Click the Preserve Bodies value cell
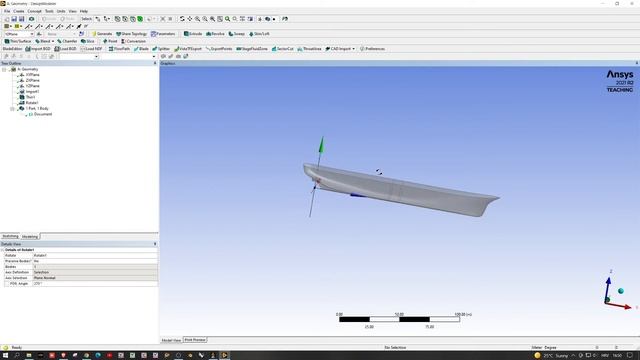 coord(95,261)
